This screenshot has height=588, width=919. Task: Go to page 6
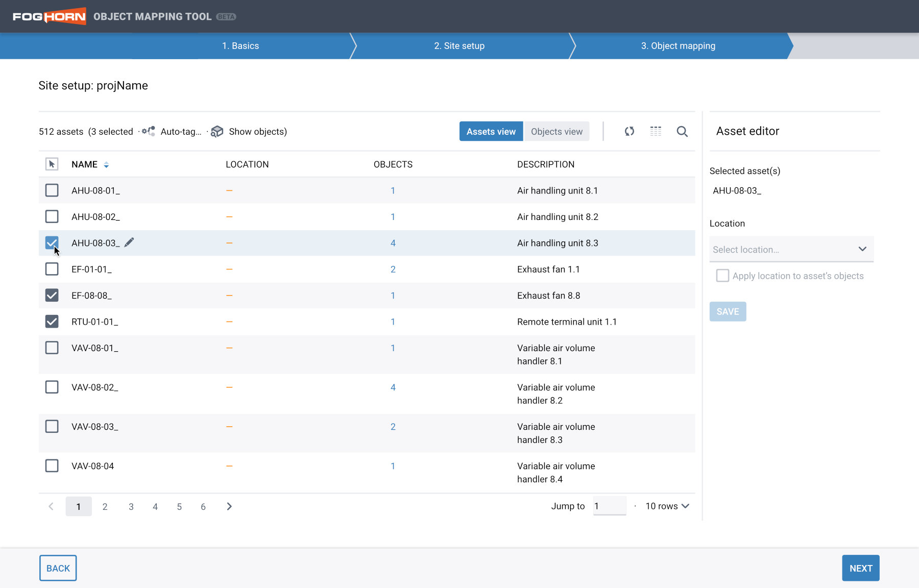[x=203, y=506]
